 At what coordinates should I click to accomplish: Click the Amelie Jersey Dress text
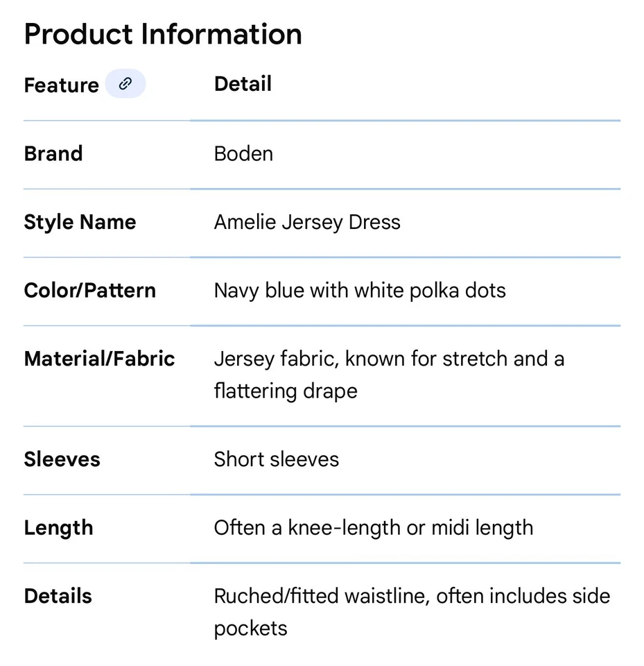click(307, 222)
